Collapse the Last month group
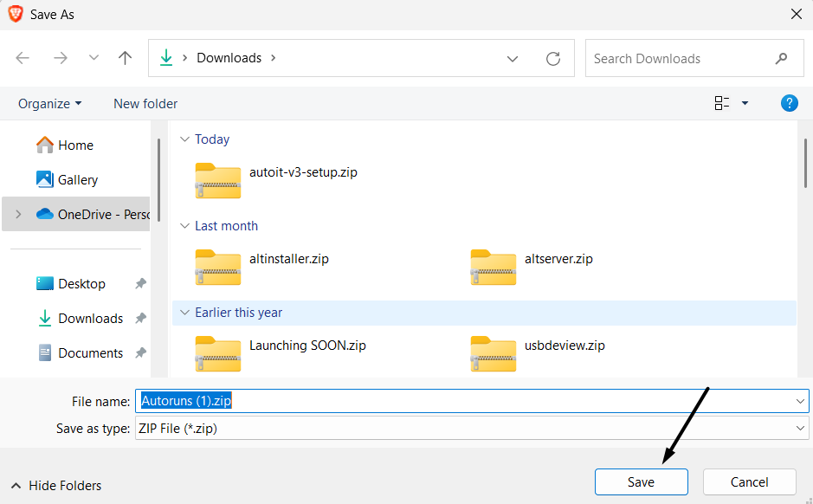 click(x=184, y=226)
